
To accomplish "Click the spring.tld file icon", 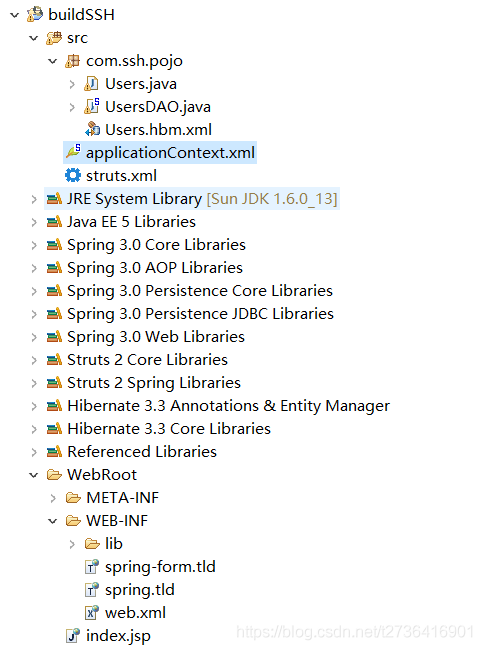I will (x=92, y=590).
